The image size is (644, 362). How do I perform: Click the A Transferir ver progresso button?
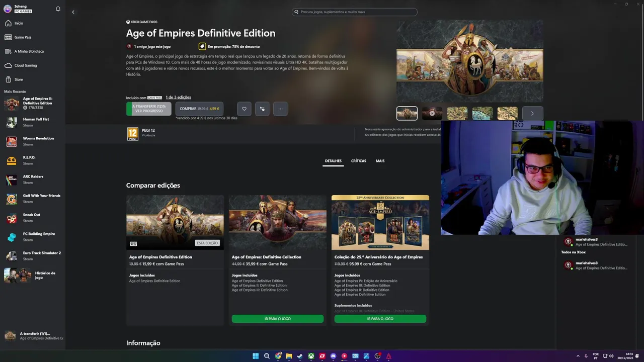148,109
